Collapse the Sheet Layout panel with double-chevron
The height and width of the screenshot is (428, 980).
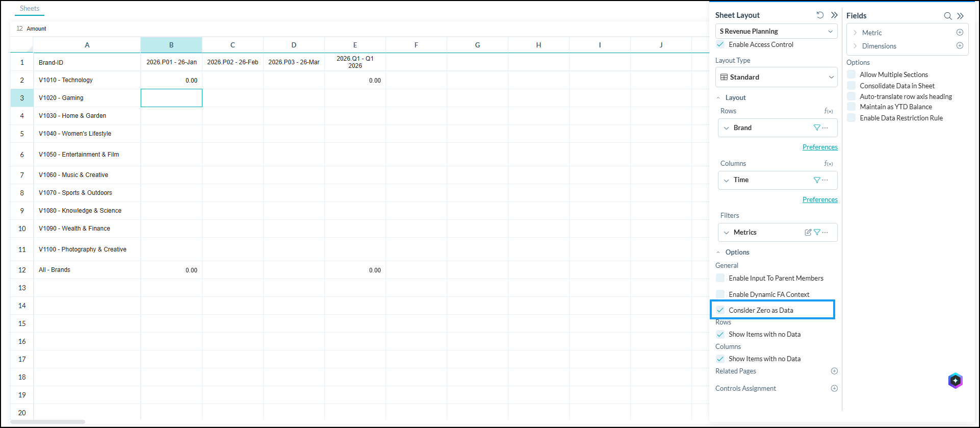[834, 15]
